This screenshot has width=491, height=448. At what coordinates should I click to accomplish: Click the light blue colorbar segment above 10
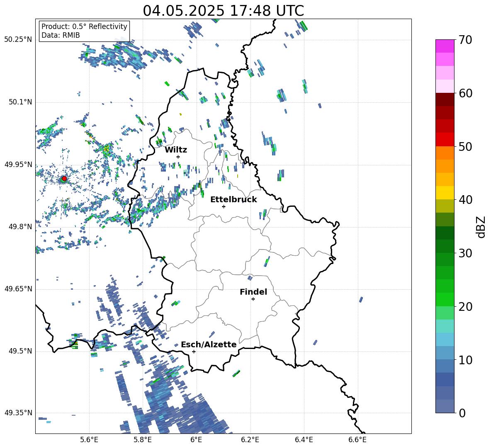coord(445,353)
